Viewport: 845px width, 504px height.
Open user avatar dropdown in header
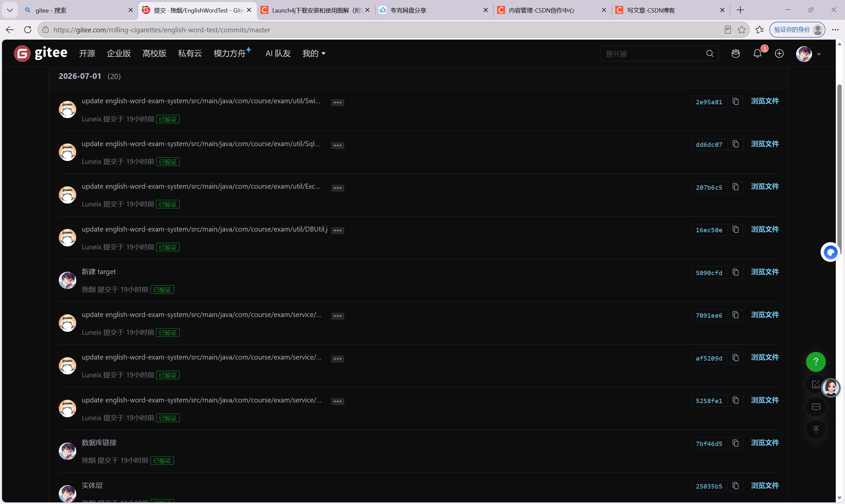(809, 54)
